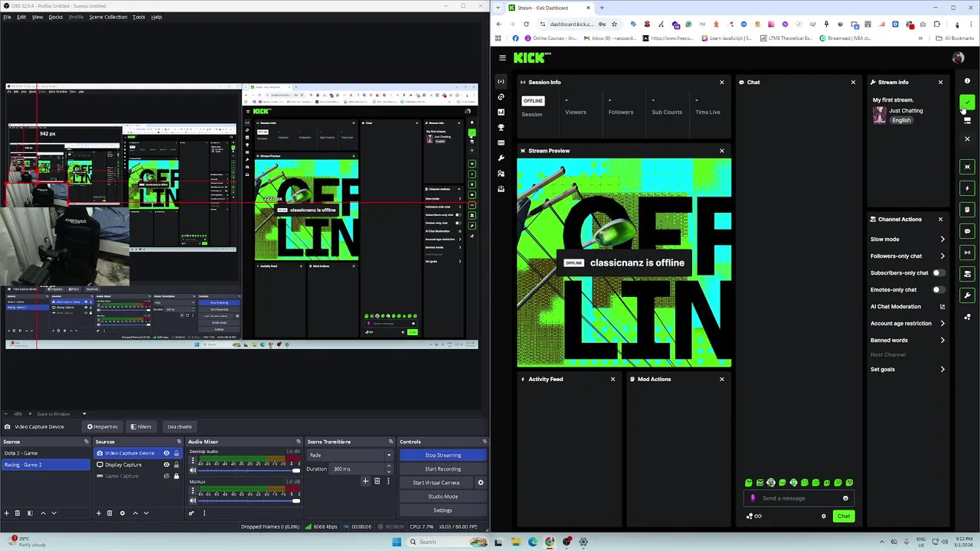Expand Account age restriction options
Viewport: 980px width, 551px height.
[907, 324]
